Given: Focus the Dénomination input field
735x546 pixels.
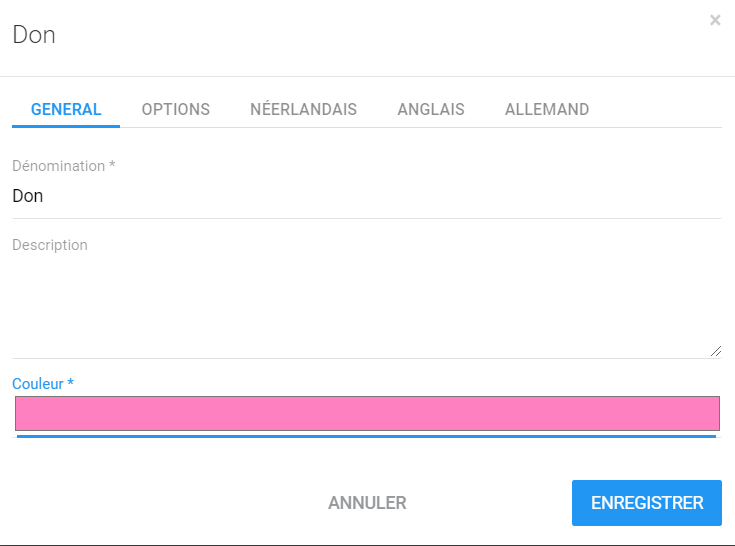Looking at the screenshot, I should tap(367, 196).
